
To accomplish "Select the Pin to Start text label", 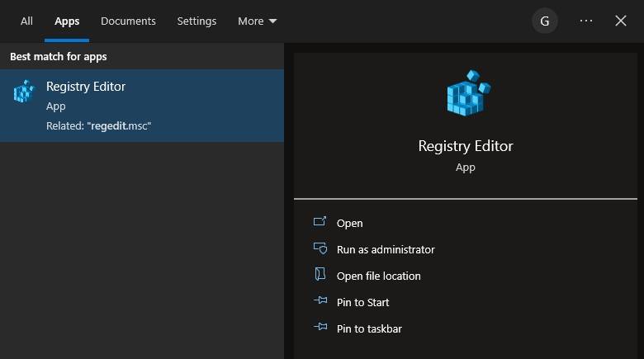I will 362,302.
